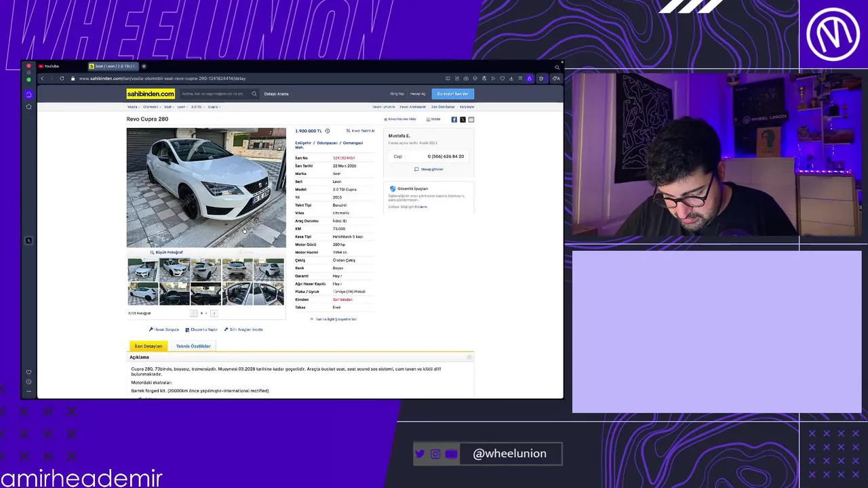Click Hasar Sorgula link
The height and width of the screenshot is (488, 868).
[x=164, y=329]
